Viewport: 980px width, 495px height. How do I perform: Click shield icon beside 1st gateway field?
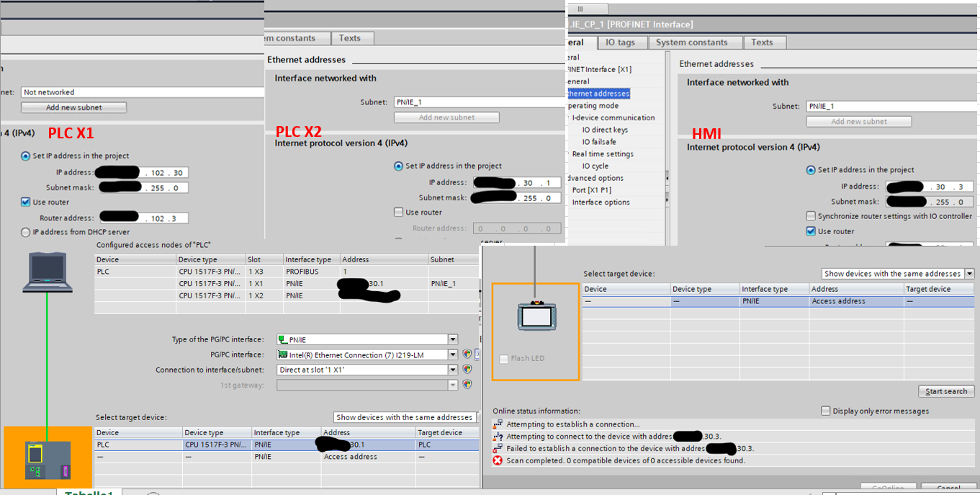(467, 385)
